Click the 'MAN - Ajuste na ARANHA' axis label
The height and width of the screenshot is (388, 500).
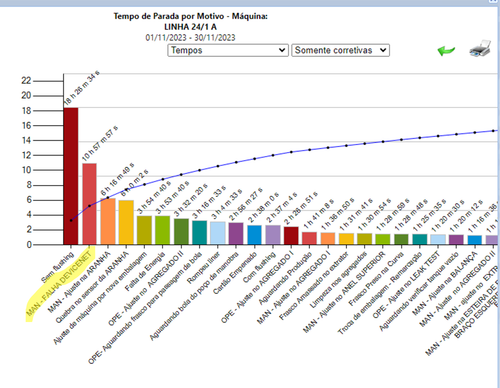79,282
